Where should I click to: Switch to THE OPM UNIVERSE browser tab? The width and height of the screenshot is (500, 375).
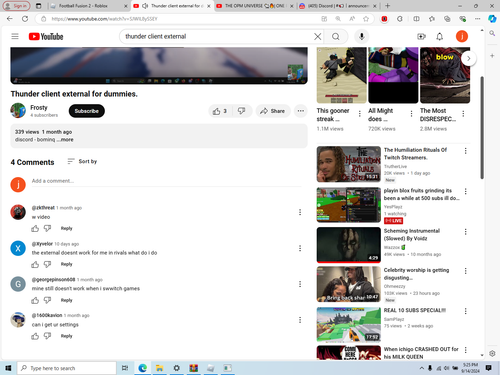click(255, 6)
